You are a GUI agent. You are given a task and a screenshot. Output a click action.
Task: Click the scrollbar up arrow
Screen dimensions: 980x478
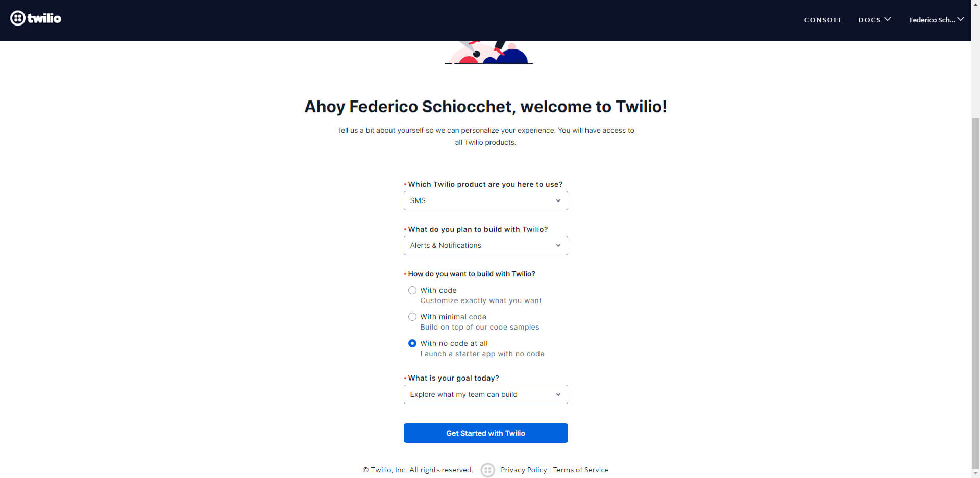975,4
